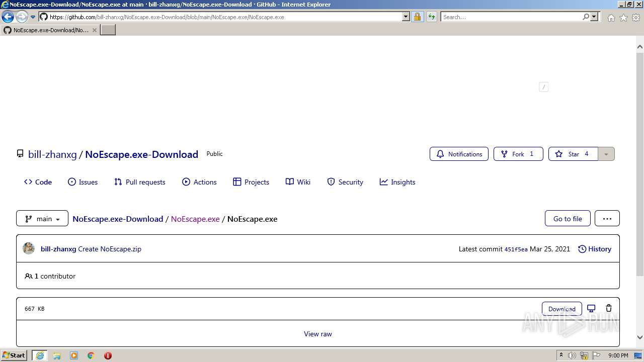The height and width of the screenshot is (362, 644).
Task: Open the bill-zhanxg owner profile link
Action: [x=52, y=154]
